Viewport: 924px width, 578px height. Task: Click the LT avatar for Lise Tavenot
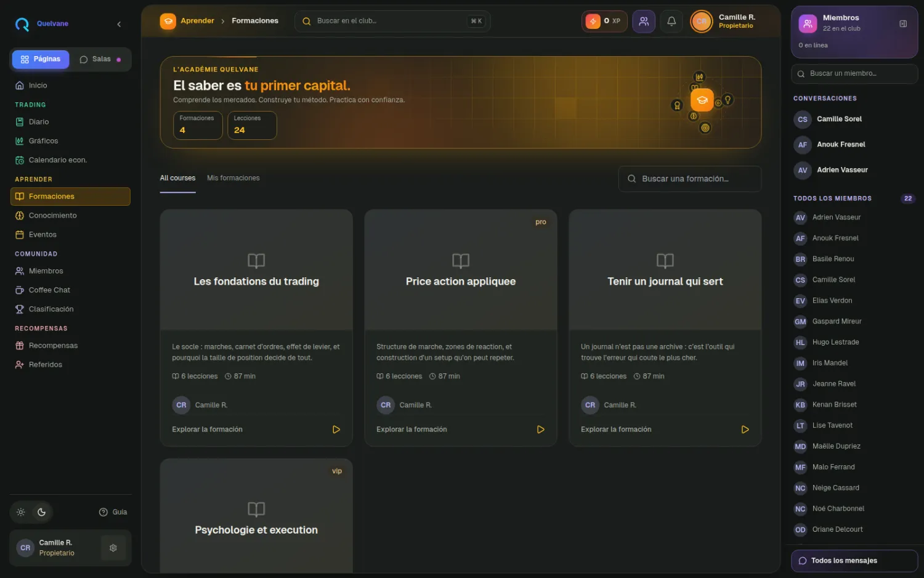tap(800, 426)
